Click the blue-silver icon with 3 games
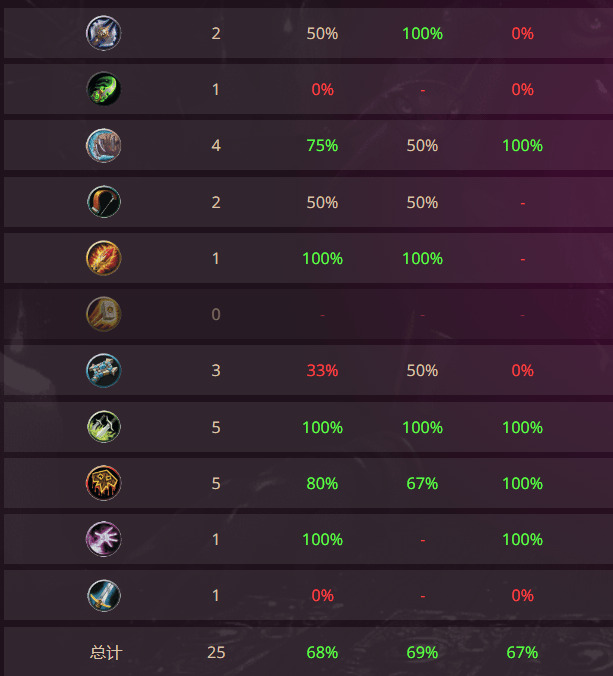 click(103, 370)
